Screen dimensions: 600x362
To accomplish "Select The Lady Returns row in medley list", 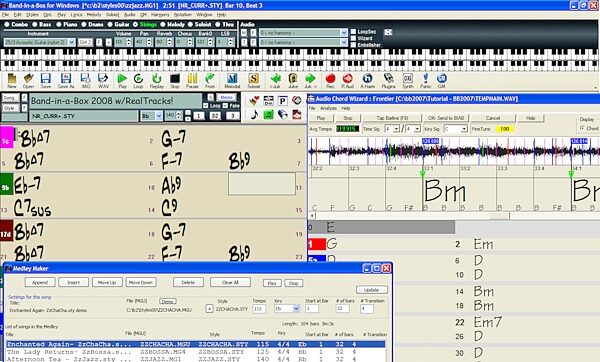I will pyautogui.click(x=196, y=352).
